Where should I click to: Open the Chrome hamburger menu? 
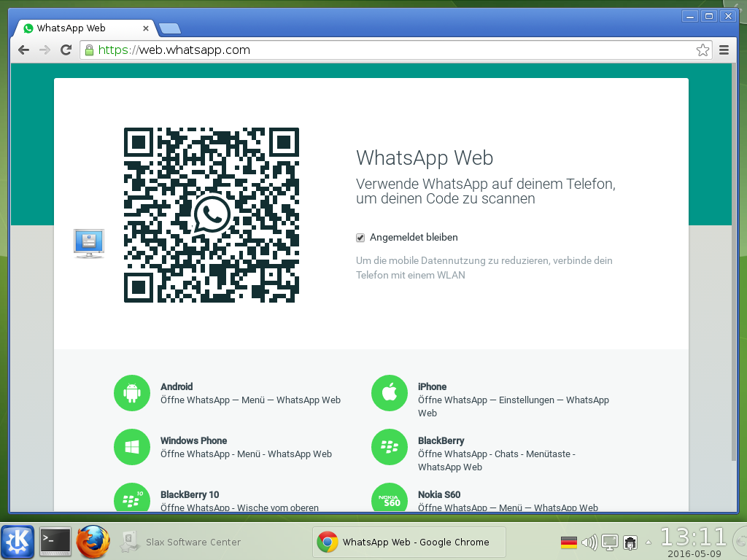pyautogui.click(x=724, y=50)
